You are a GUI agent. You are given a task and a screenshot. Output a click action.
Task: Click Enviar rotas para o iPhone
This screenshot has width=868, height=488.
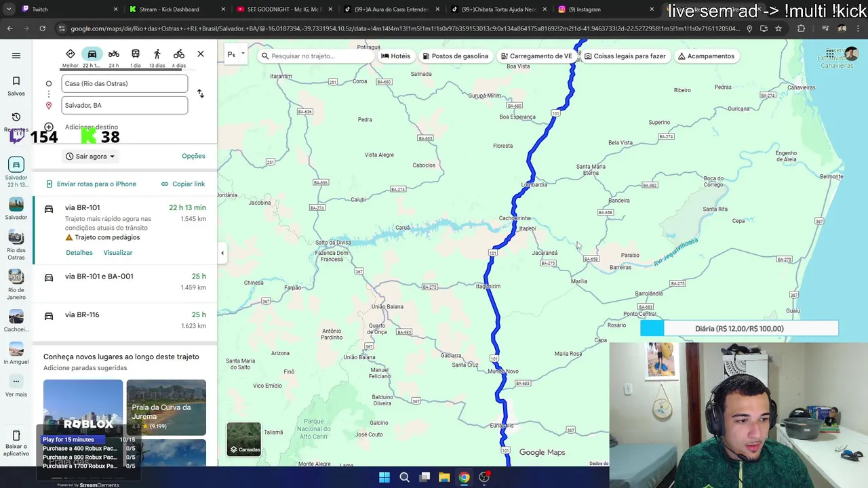click(x=91, y=184)
